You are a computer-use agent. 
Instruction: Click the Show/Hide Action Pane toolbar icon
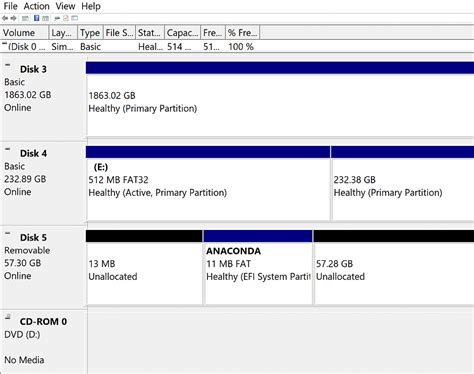(x=46, y=18)
